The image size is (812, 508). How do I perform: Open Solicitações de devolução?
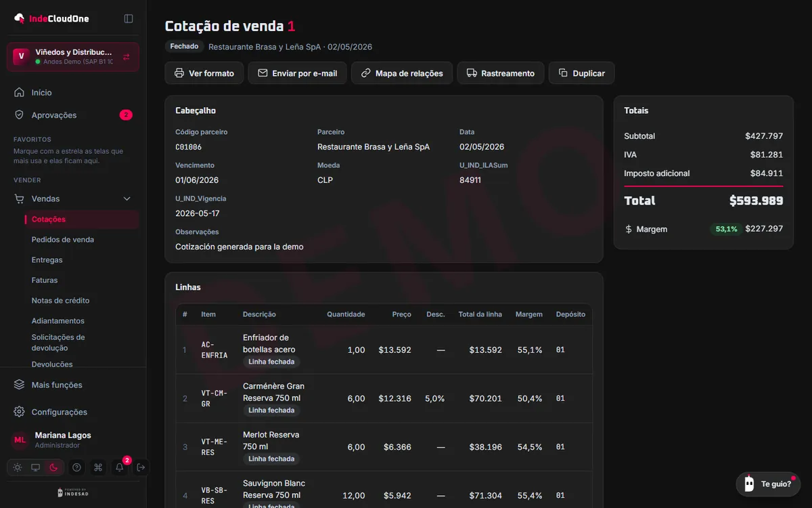[58, 343]
